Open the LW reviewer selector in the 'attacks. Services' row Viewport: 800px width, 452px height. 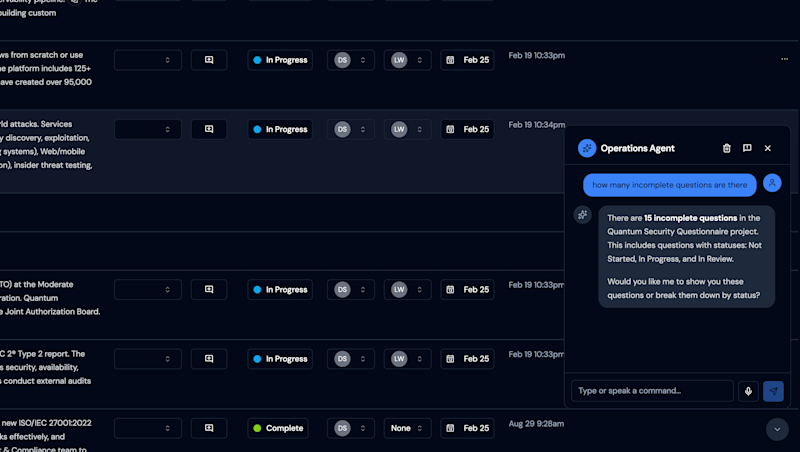(x=407, y=130)
